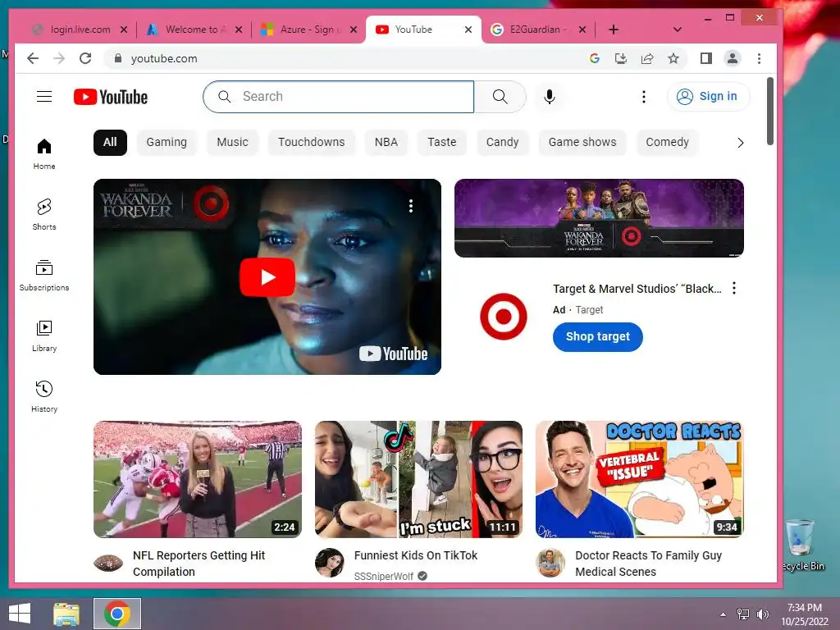
Task: Show hidden system tray icons
Action: tap(724, 614)
